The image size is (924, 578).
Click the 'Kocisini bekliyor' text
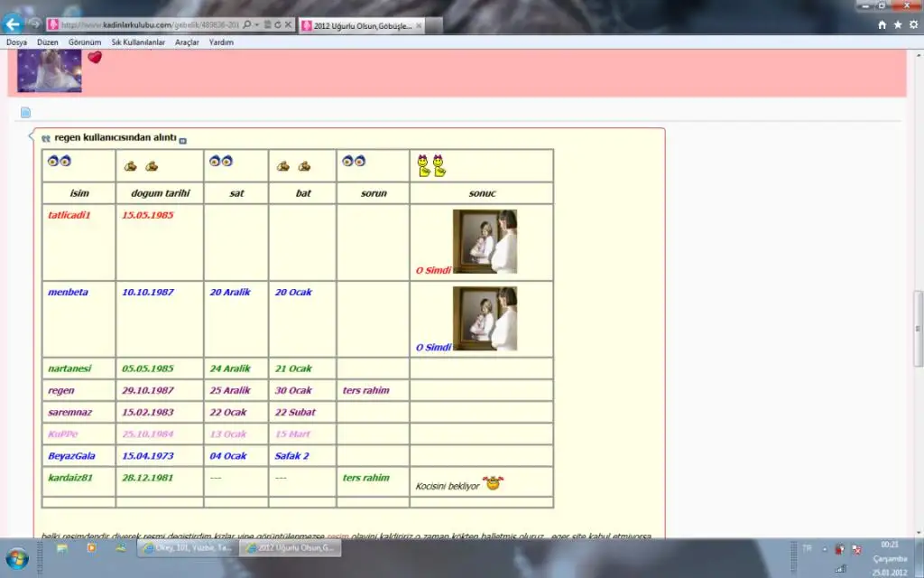click(x=448, y=487)
